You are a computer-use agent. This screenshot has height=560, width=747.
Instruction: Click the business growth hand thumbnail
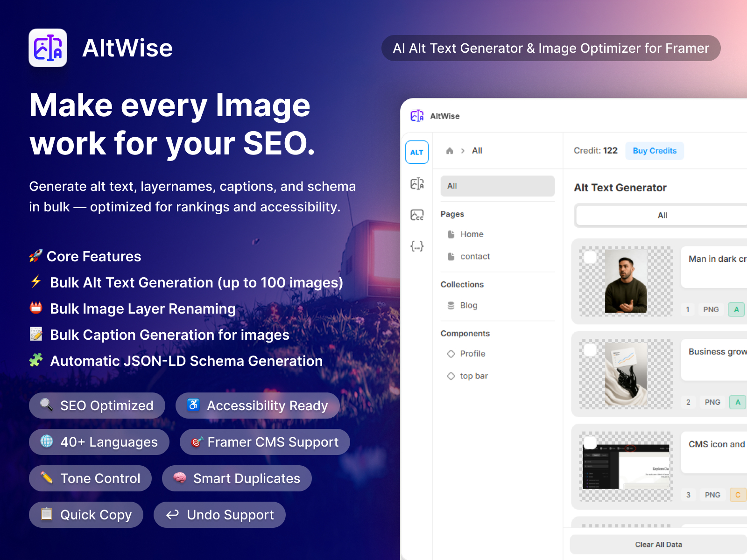626,374
